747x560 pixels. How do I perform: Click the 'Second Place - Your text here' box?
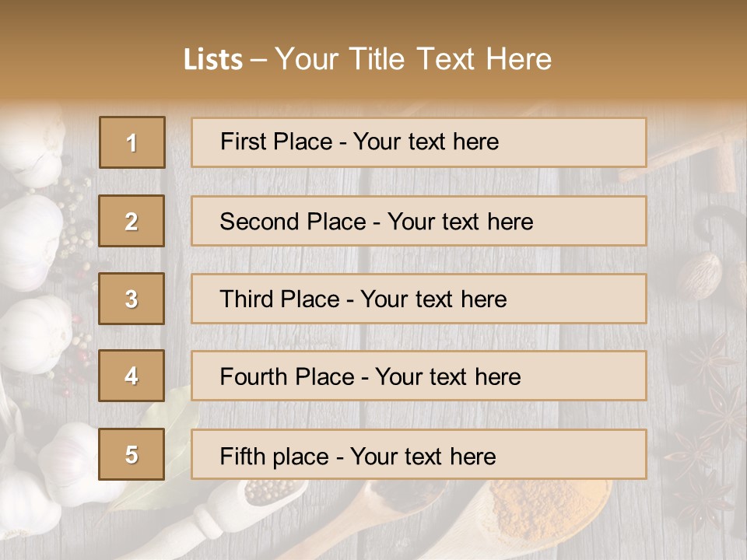click(419, 221)
